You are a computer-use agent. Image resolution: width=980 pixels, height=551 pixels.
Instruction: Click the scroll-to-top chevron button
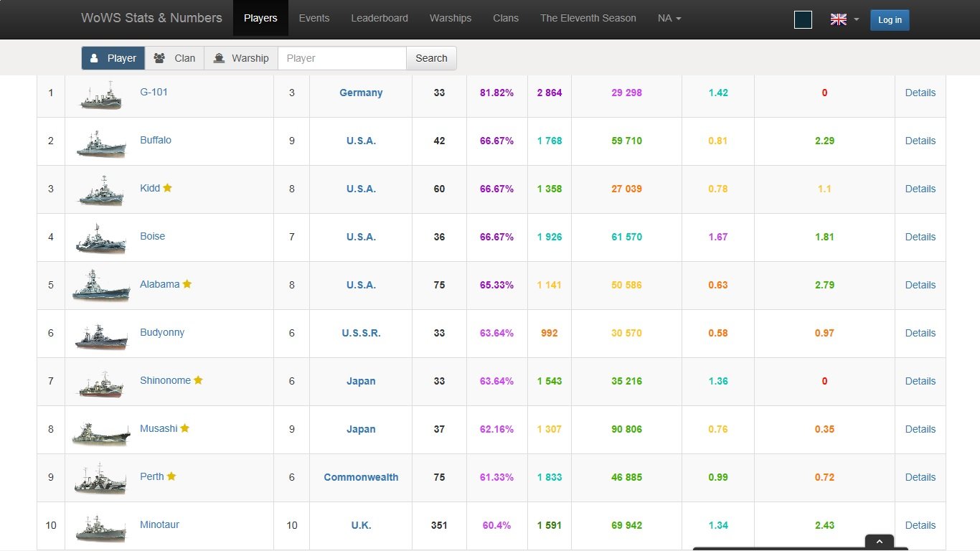click(x=879, y=542)
